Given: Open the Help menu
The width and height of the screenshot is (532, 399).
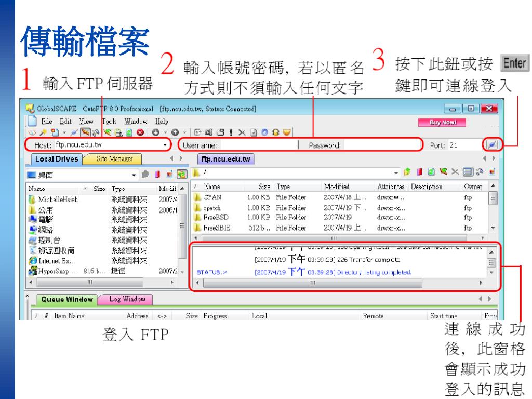Looking at the screenshot, I should 162,121.
